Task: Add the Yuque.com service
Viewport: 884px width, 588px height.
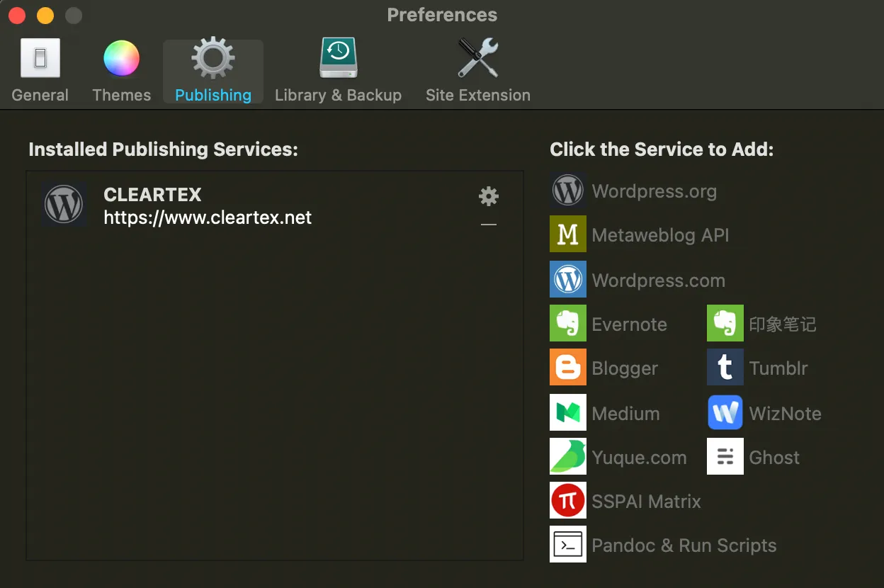Action: pos(638,458)
